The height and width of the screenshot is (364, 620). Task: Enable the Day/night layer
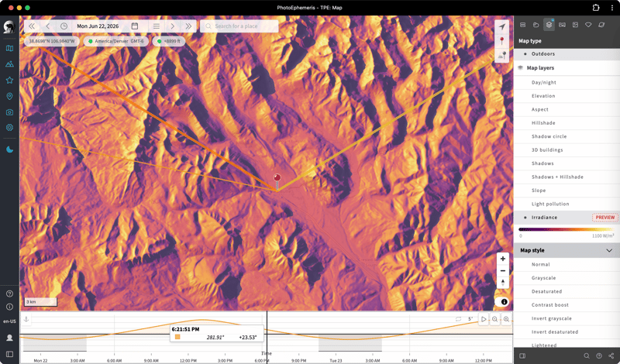click(x=567, y=83)
